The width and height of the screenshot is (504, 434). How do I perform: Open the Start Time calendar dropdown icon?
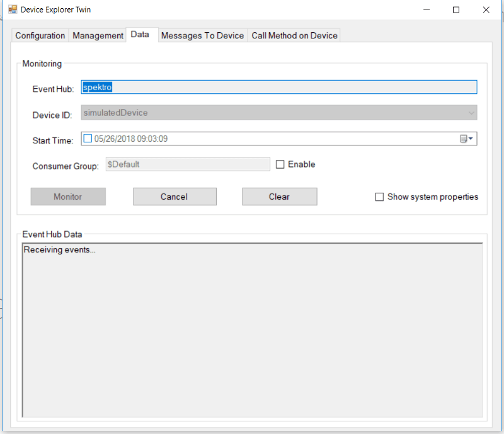point(466,139)
